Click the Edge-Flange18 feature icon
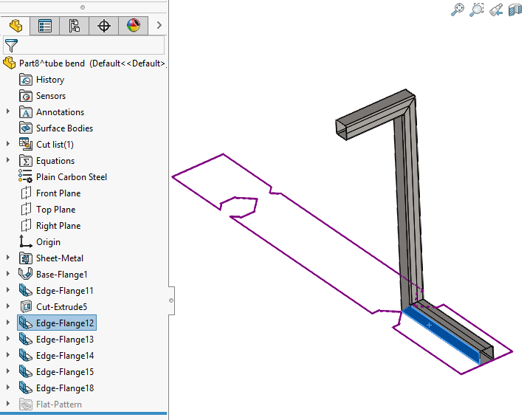The width and height of the screenshot is (527, 420). 26,388
